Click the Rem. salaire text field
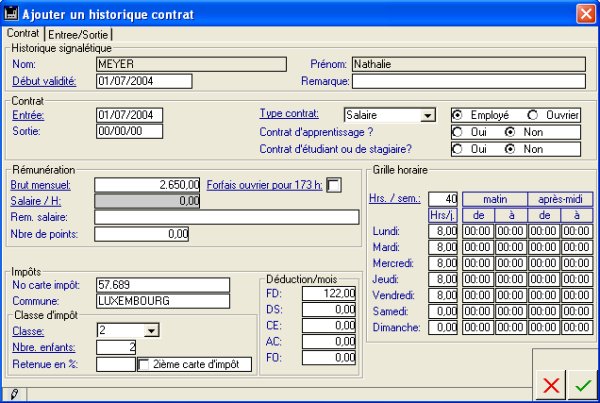Screen dimensions: 600x403 tap(227, 217)
